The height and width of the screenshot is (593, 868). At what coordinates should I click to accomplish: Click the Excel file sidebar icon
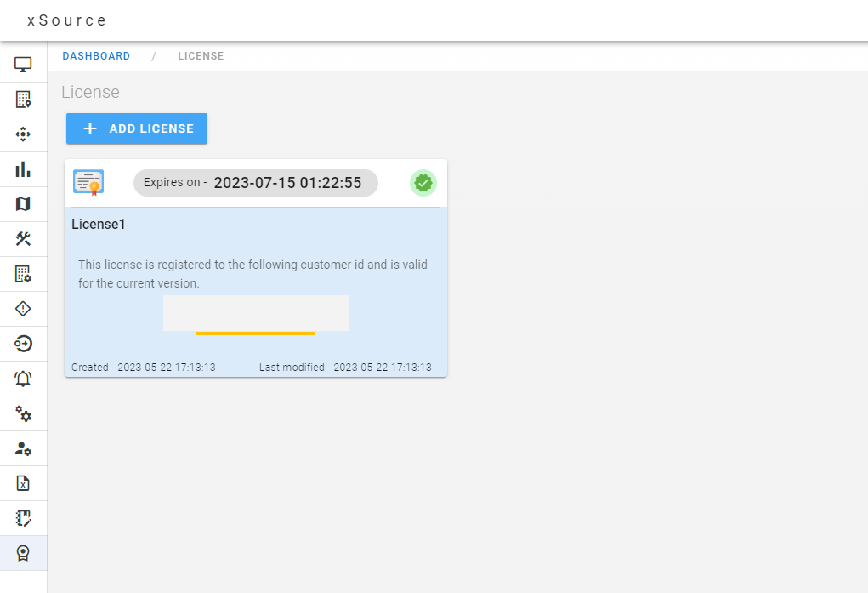(x=23, y=483)
